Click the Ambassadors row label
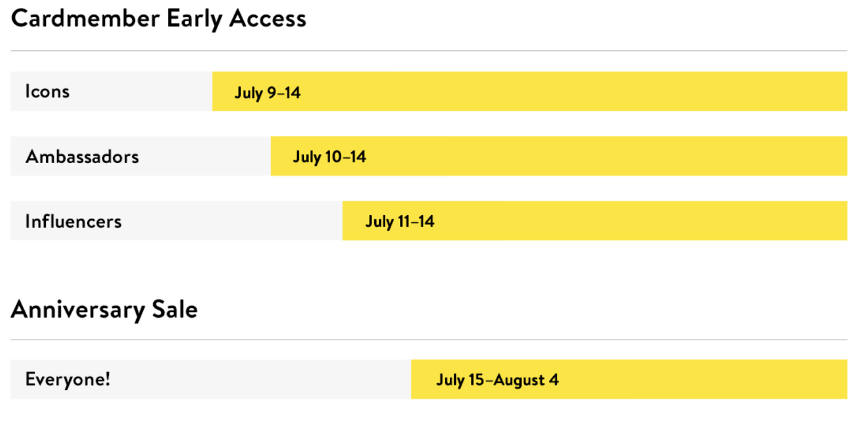Screen dimensions: 868x439 [x=82, y=156]
